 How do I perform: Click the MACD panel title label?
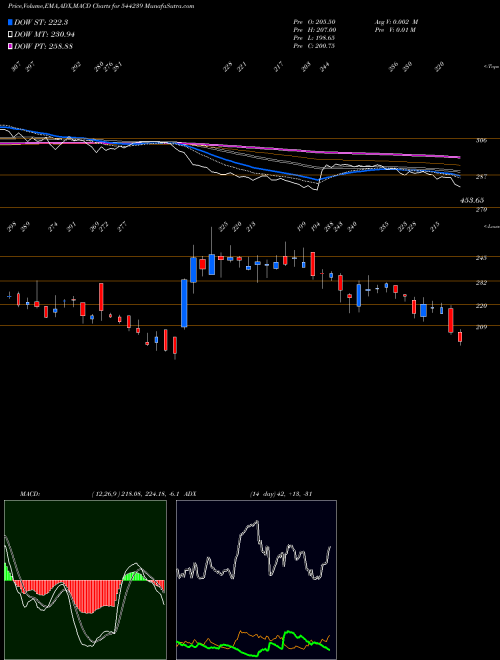pos(29,494)
